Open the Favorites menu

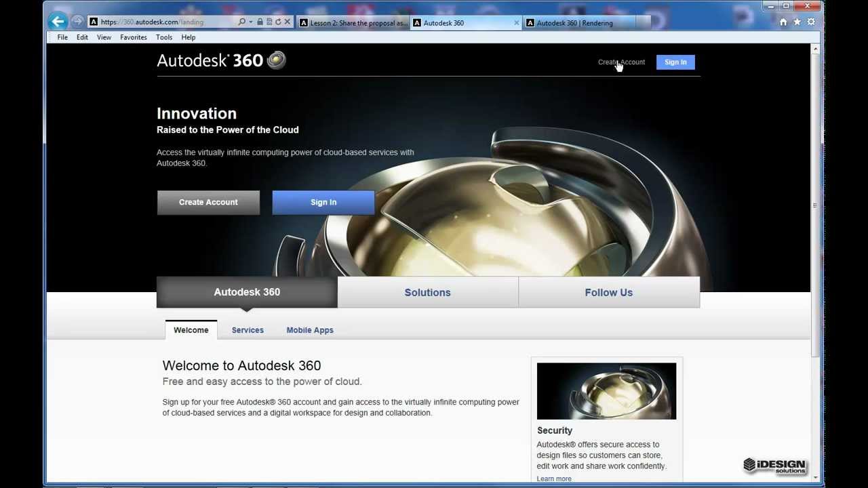coord(134,37)
